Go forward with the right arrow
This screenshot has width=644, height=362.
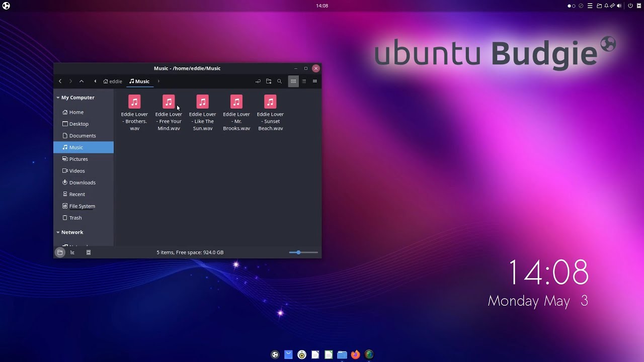click(x=70, y=81)
